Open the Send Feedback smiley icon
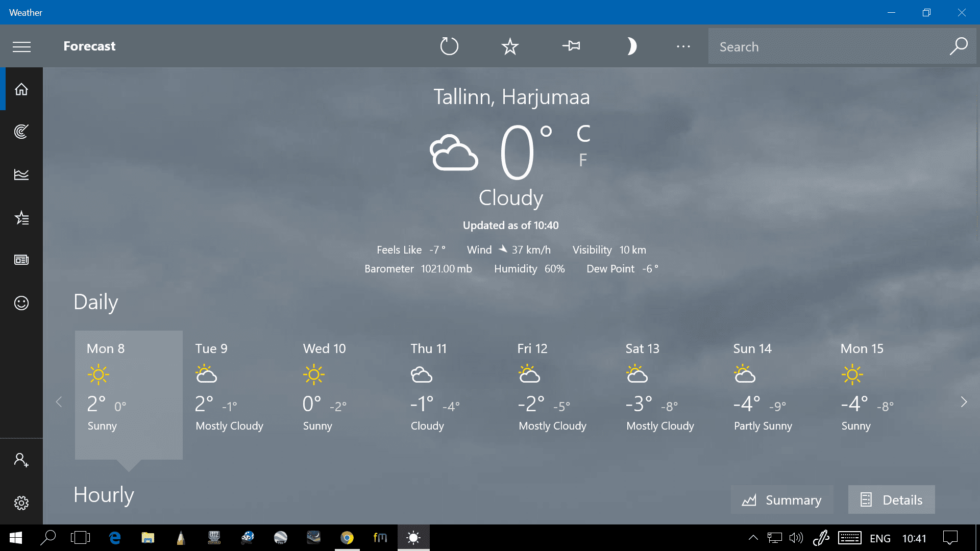 pyautogui.click(x=21, y=303)
